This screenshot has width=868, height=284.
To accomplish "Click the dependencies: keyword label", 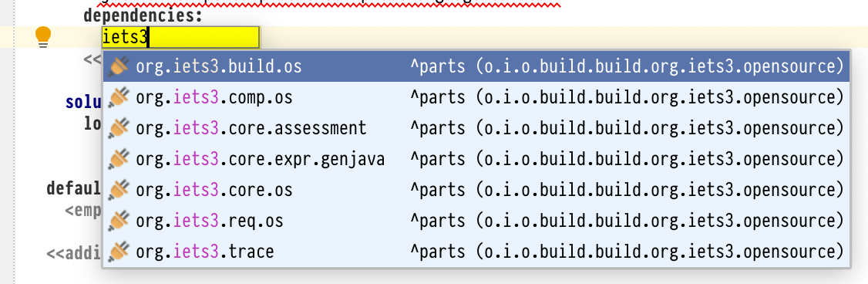I will point(143,15).
